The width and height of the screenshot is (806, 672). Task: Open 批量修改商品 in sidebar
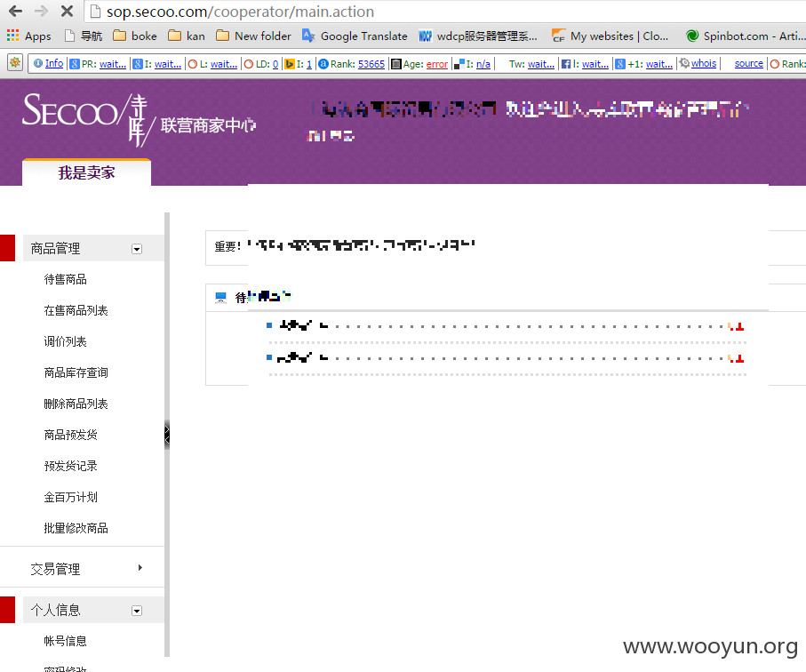click(x=76, y=528)
